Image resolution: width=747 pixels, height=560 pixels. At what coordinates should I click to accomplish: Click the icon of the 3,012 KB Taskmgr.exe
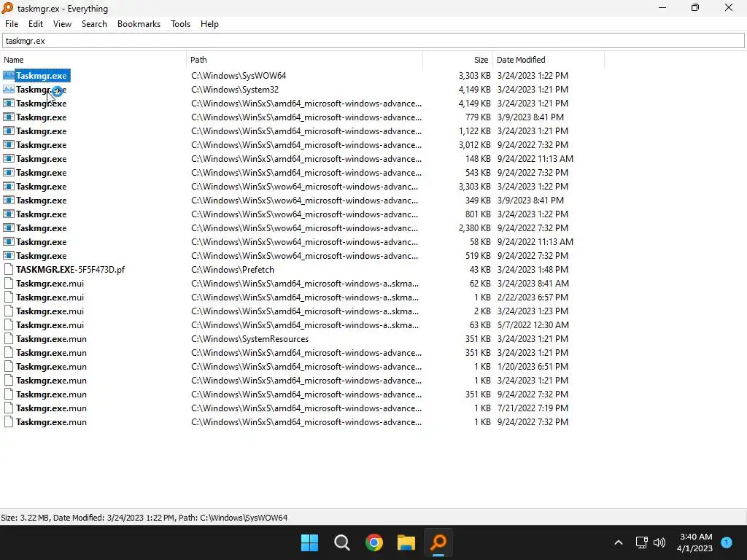pos(9,144)
